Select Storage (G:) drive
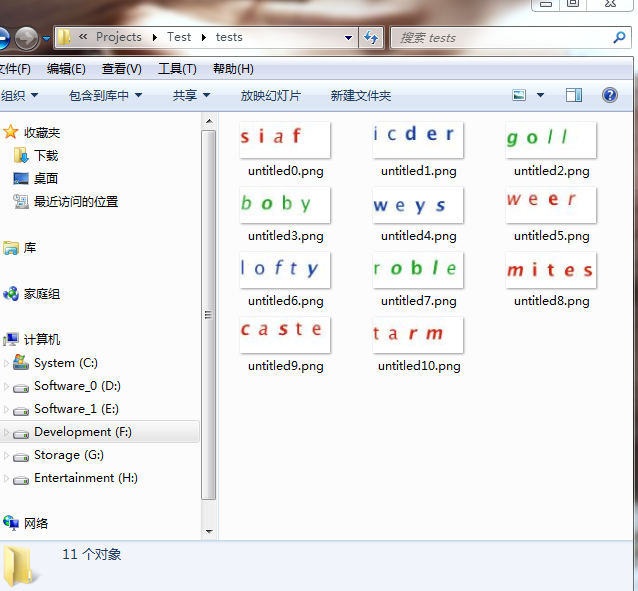Viewport: 638px width, 591px height. pyautogui.click(x=58, y=455)
